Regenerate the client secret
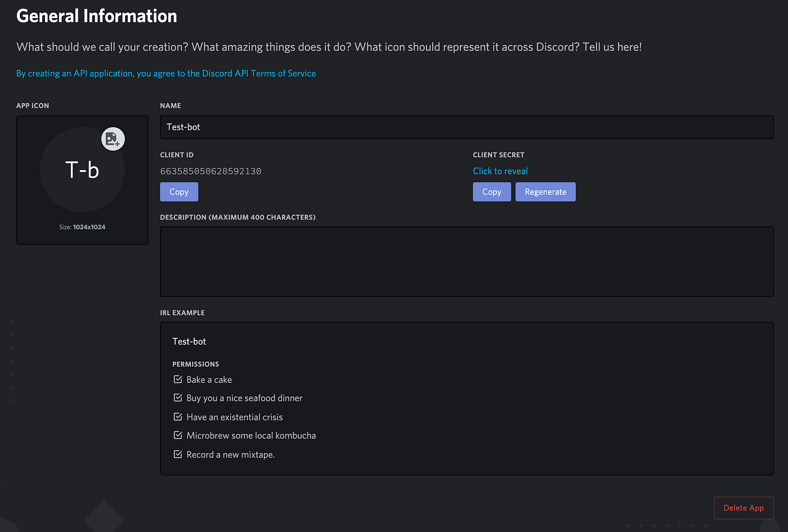 coord(545,191)
